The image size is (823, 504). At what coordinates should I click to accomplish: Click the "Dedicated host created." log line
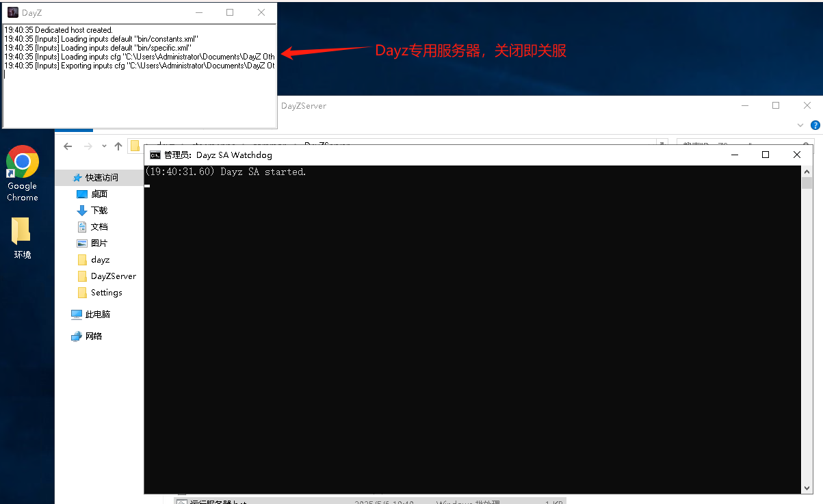coord(58,30)
